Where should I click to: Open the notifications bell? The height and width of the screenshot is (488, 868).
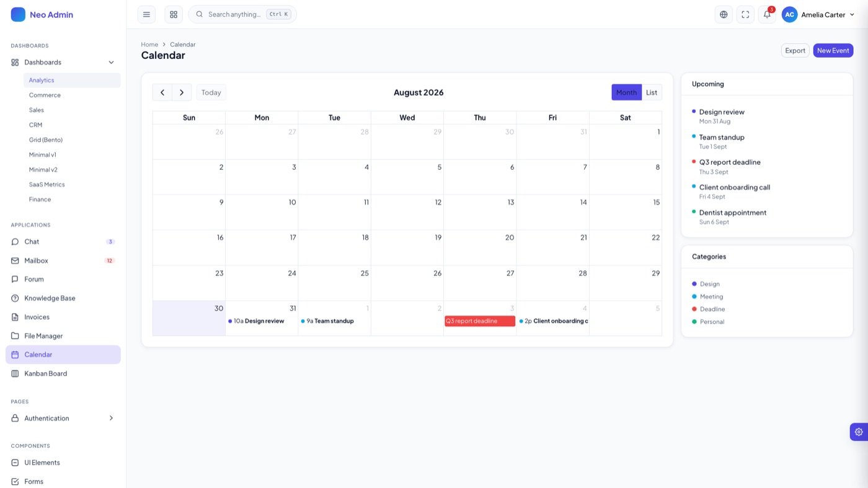click(x=767, y=14)
